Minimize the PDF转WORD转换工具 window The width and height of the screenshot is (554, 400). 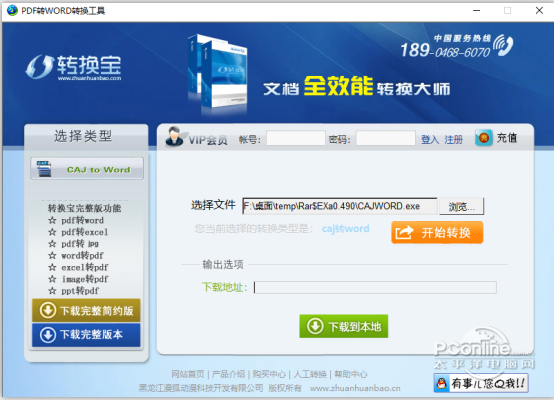click(476, 11)
